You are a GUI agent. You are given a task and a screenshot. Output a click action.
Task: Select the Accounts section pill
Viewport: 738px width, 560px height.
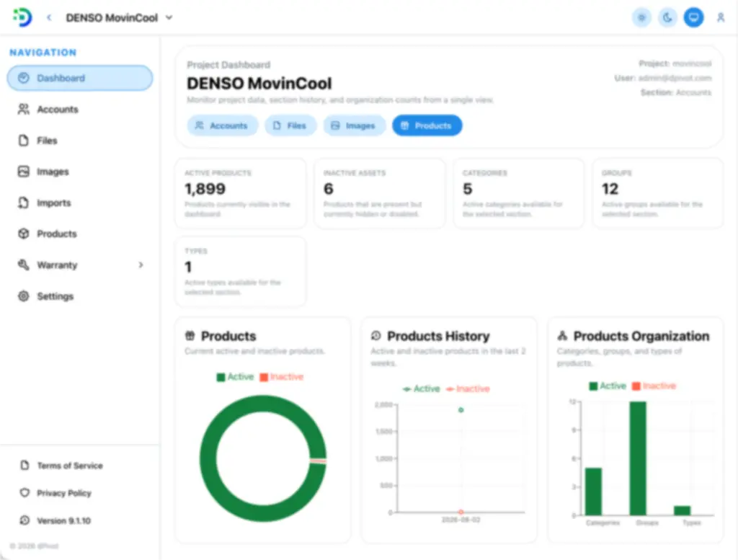223,125
